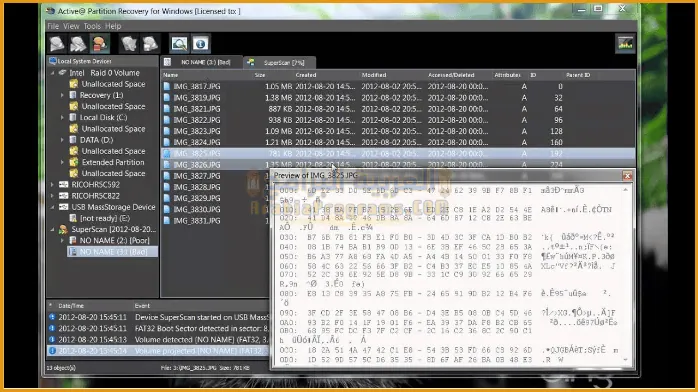Open the Help menu
698x392 pixels.
point(113,26)
